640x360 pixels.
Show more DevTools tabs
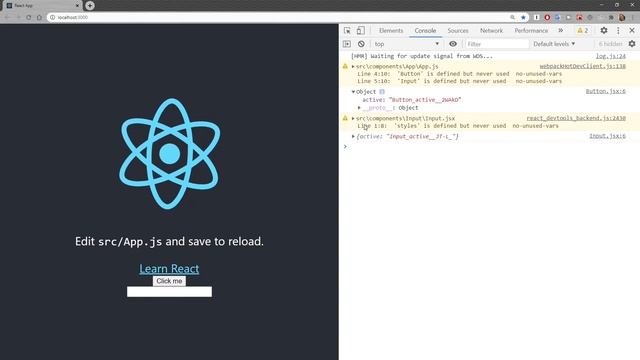click(x=561, y=31)
